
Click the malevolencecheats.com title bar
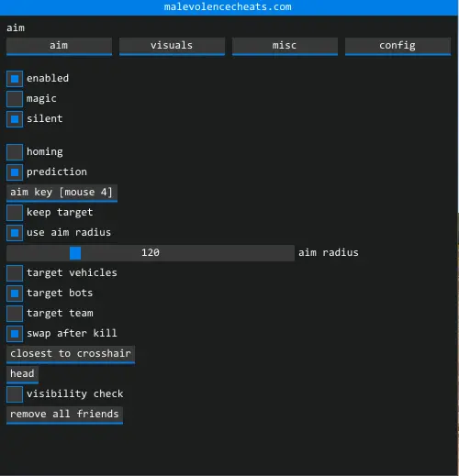point(229,7)
